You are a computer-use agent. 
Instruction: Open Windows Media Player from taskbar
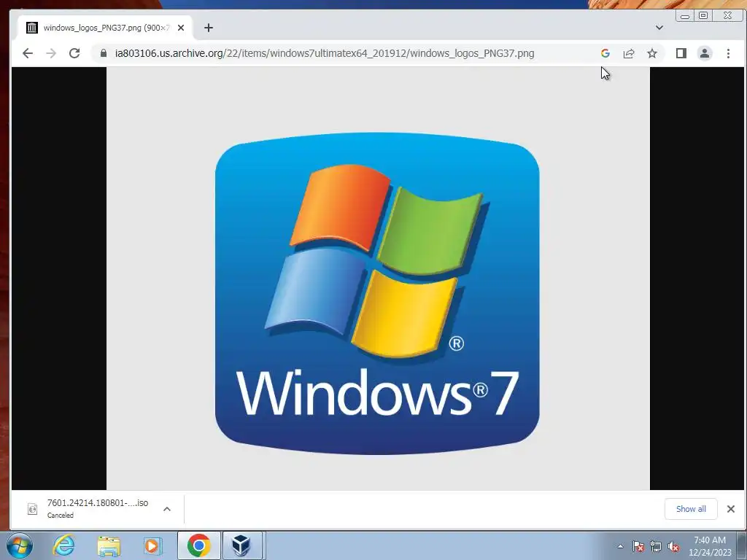point(152,545)
